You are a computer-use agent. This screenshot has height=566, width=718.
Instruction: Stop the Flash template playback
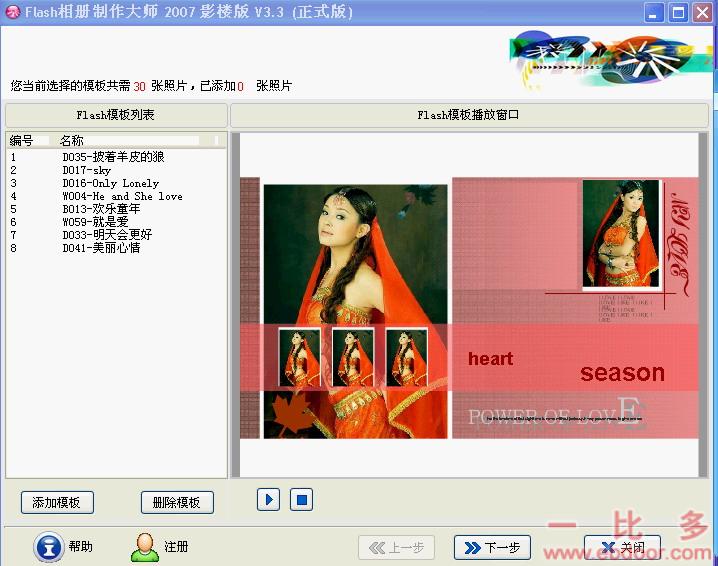[x=301, y=500]
